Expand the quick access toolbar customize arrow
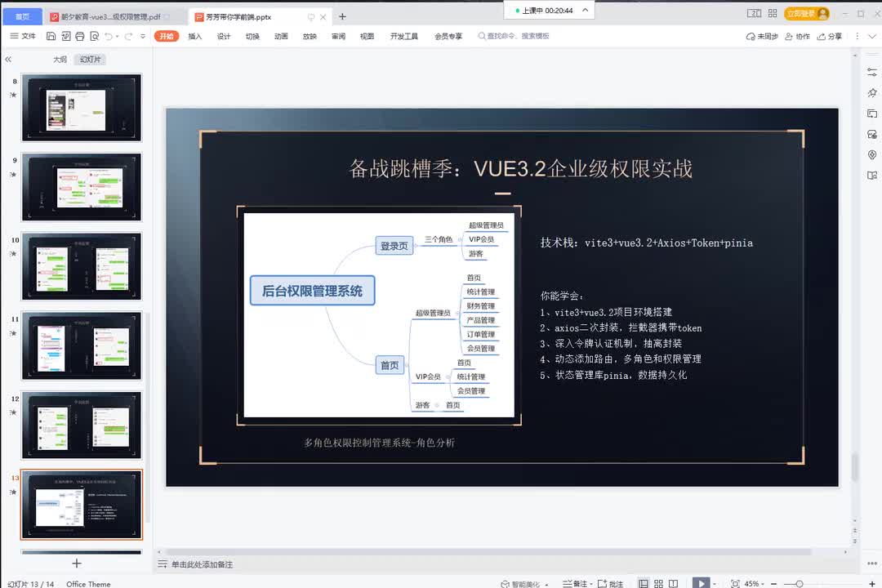This screenshot has width=882, height=588. pos(143,36)
